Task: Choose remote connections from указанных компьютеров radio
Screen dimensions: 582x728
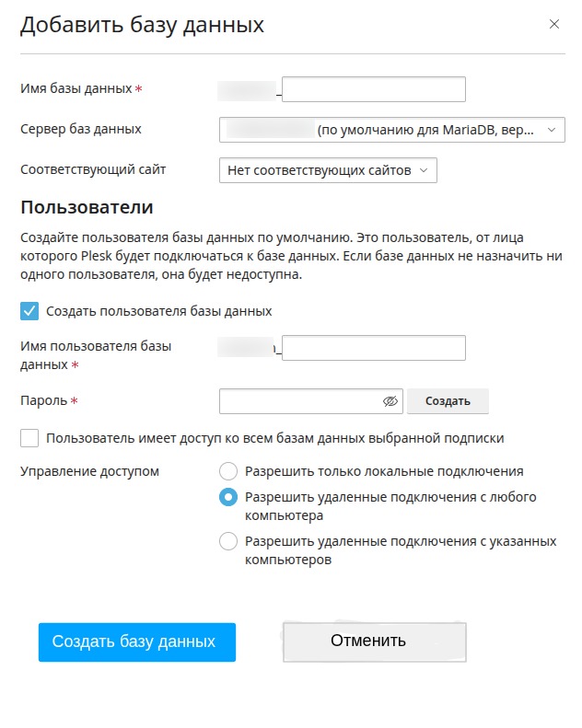Action: (x=228, y=541)
